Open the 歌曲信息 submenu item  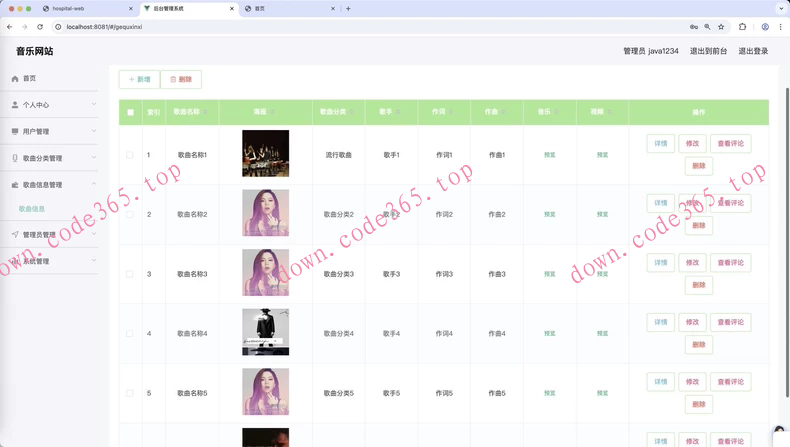(x=32, y=209)
